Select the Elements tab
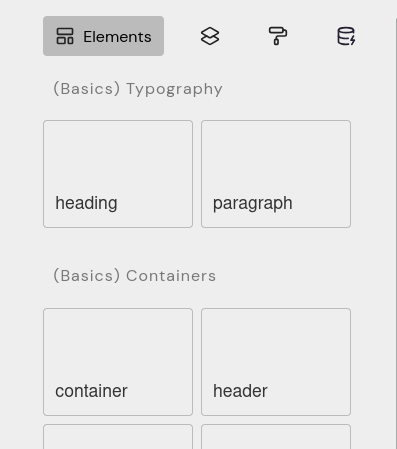Screen dimensions: 397x449 tap(103, 36)
